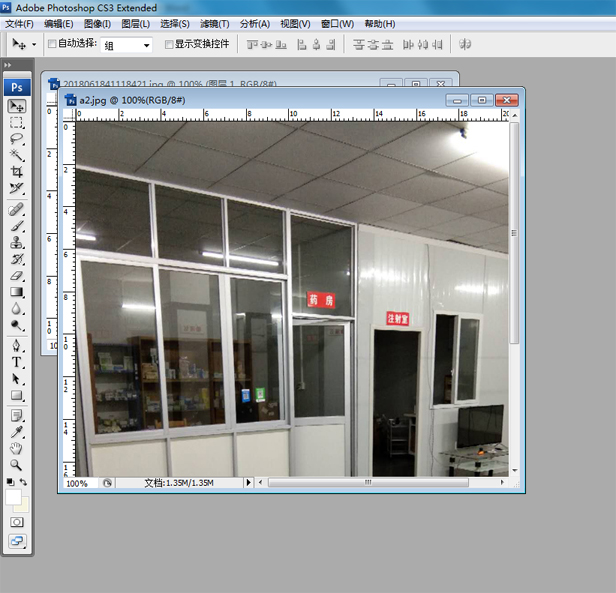Choose the Hand tool
616x593 pixels.
click(17, 448)
